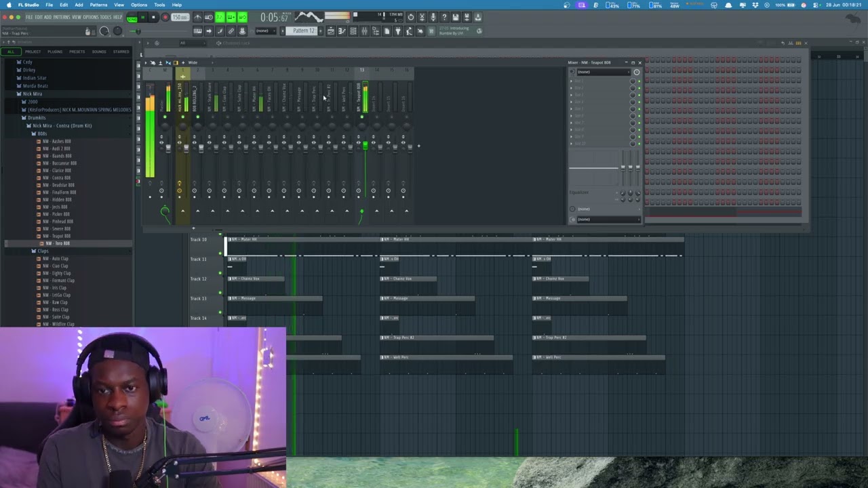Open FL Studio's OPTIONS menu

click(x=90, y=17)
